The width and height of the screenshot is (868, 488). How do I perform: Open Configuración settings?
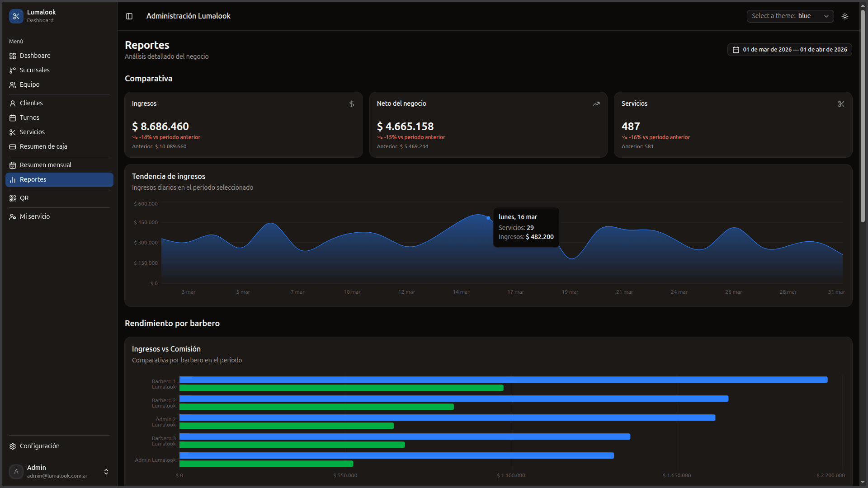click(59, 446)
